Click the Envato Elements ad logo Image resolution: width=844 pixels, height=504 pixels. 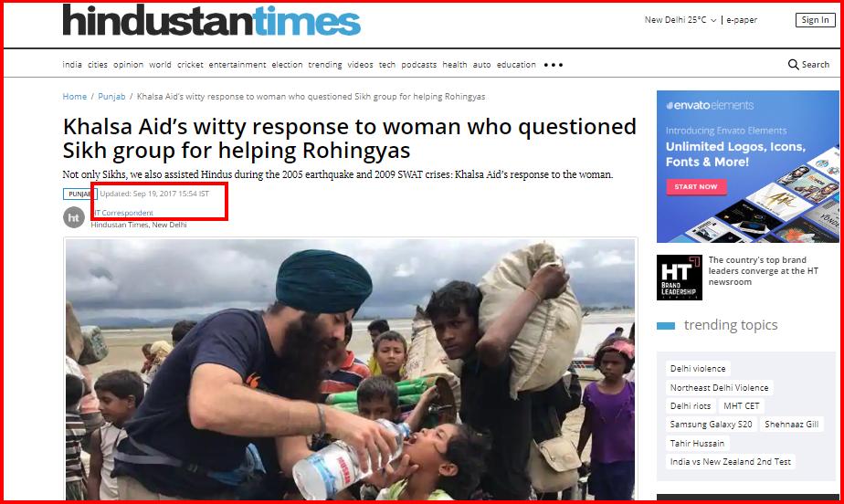click(710, 105)
